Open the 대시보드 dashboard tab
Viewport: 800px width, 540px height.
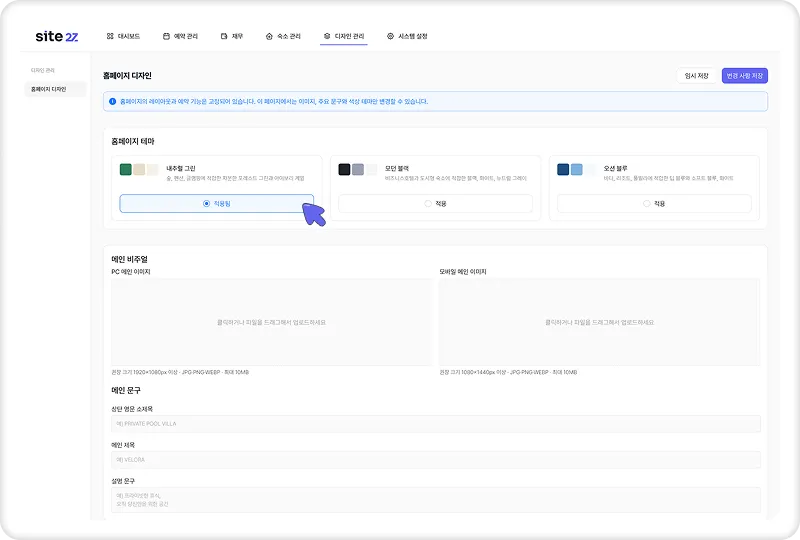[123, 36]
